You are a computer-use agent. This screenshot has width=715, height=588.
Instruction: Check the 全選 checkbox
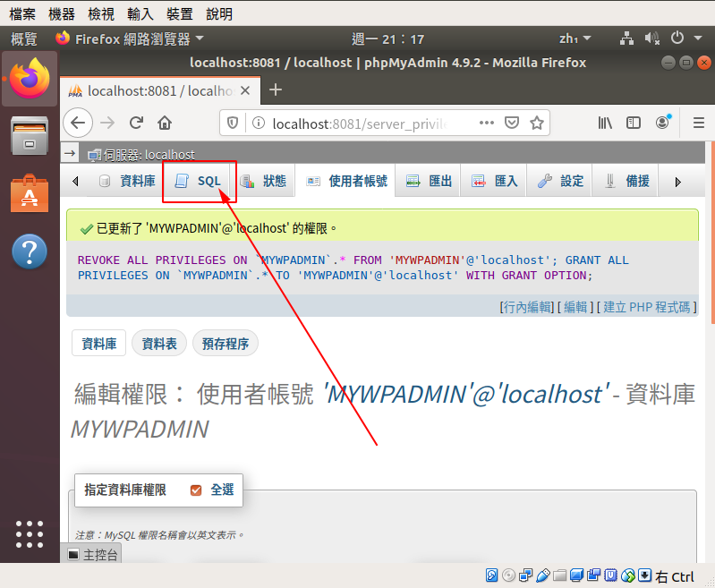[x=196, y=490]
